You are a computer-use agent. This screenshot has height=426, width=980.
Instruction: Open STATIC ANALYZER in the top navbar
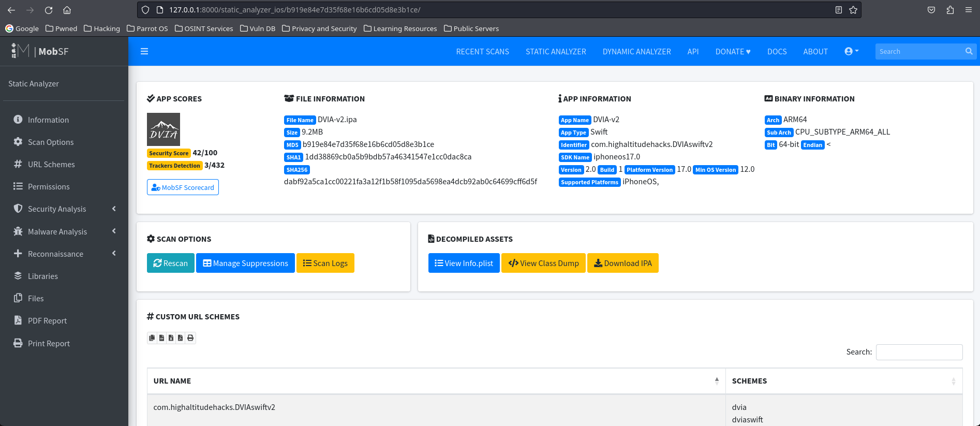pos(556,51)
